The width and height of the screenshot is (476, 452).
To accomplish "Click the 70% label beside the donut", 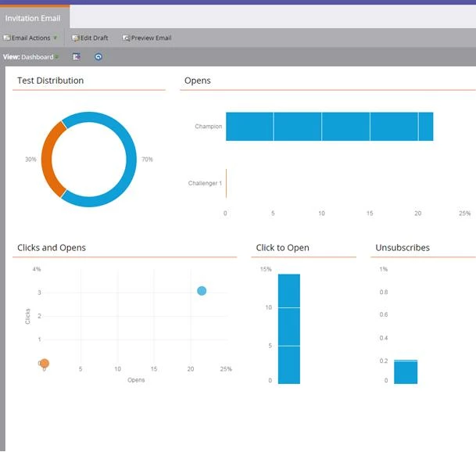I will coord(147,160).
